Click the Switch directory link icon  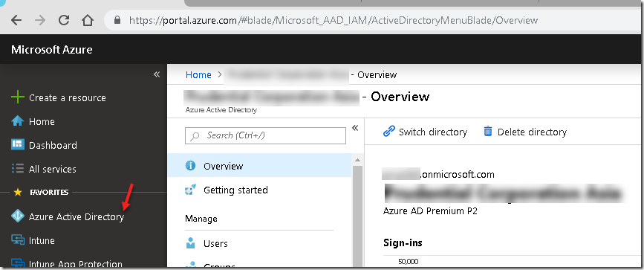coord(388,132)
